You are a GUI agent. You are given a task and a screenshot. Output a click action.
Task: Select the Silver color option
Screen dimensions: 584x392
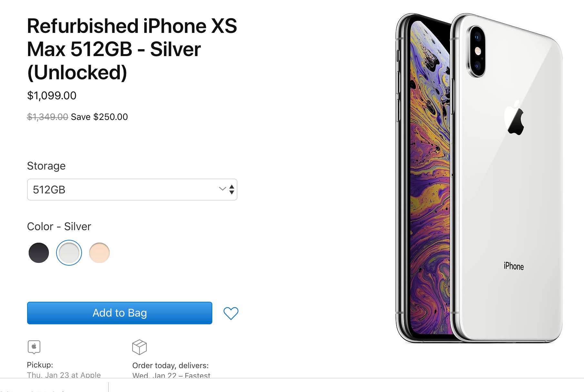click(x=69, y=253)
